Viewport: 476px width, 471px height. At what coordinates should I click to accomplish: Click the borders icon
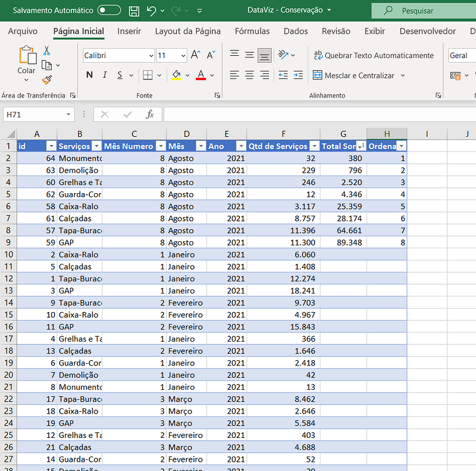click(x=148, y=75)
